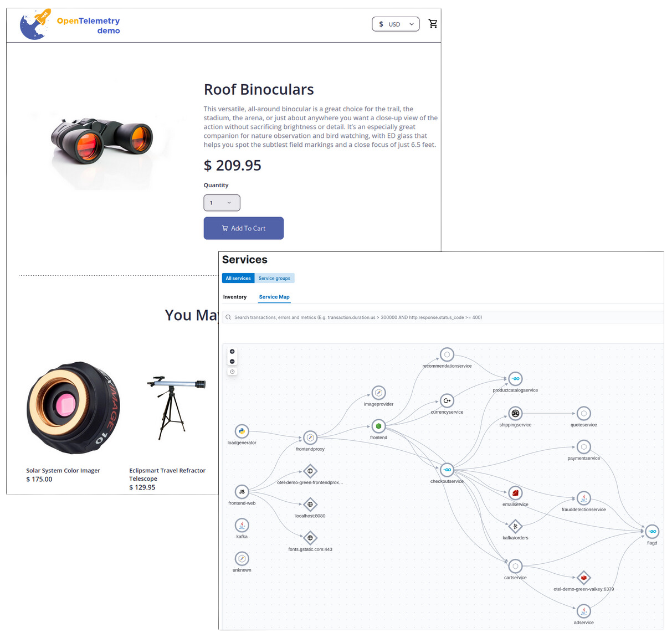Open the Solar System Color Imager thumbnail
Screen dimensions: 672x638
click(x=73, y=408)
